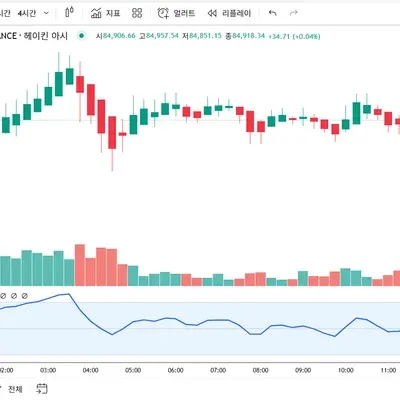Image resolution: width=400 pixels, height=400 pixels.
Task: Click the 03:00 time axis label
Action: (x=48, y=370)
